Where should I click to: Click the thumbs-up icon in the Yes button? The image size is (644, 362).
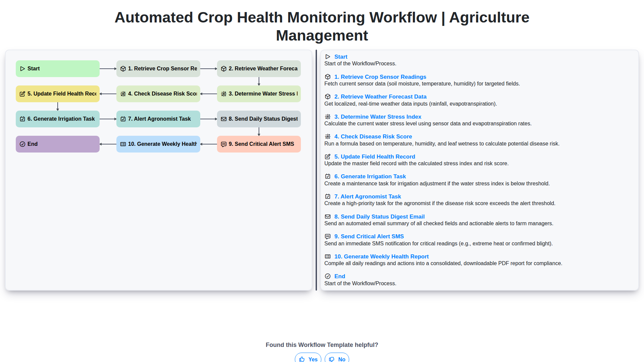[x=302, y=359]
